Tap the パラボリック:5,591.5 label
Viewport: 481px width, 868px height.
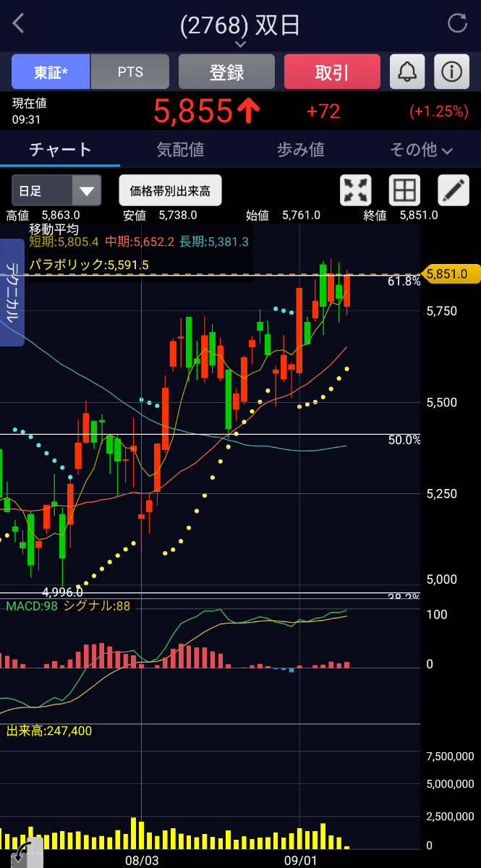click(x=89, y=265)
